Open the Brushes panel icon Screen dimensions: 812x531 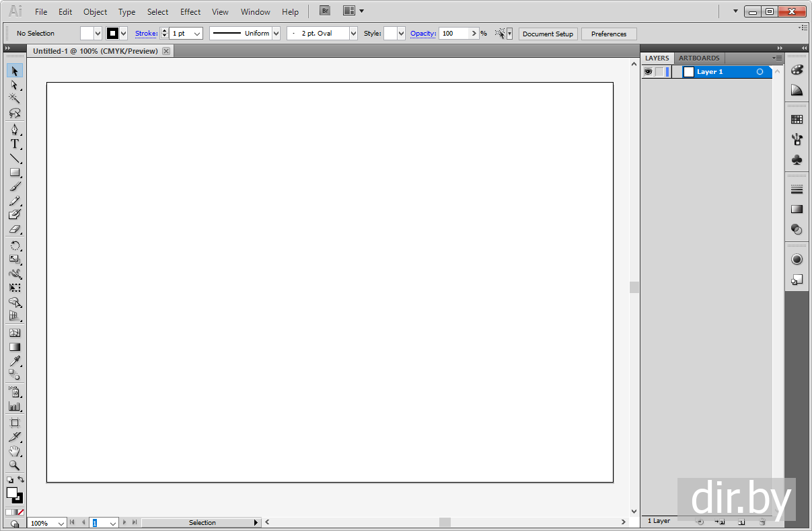(x=797, y=140)
